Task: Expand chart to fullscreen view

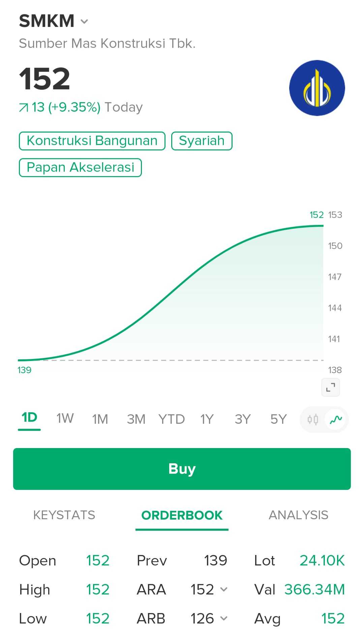Action: 330,387
